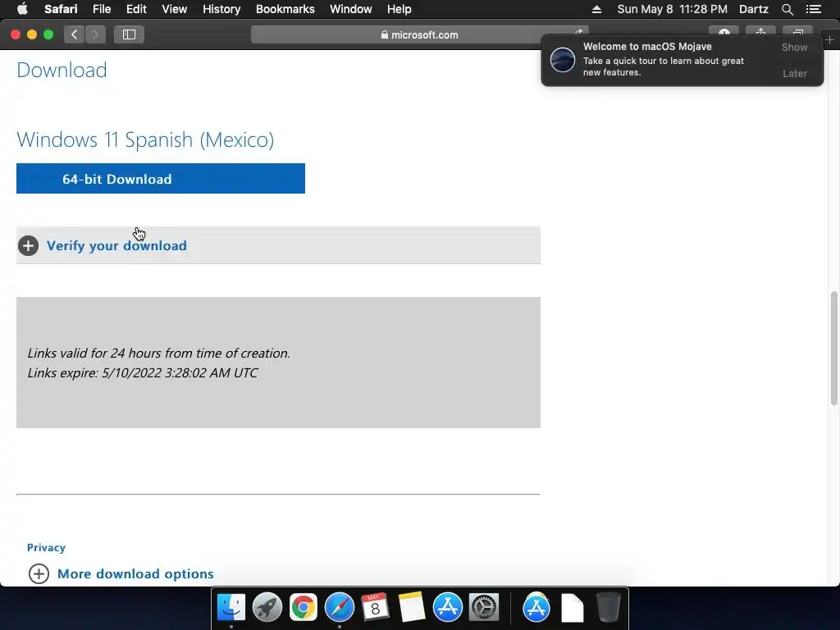Open the History menu

[x=221, y=9]
